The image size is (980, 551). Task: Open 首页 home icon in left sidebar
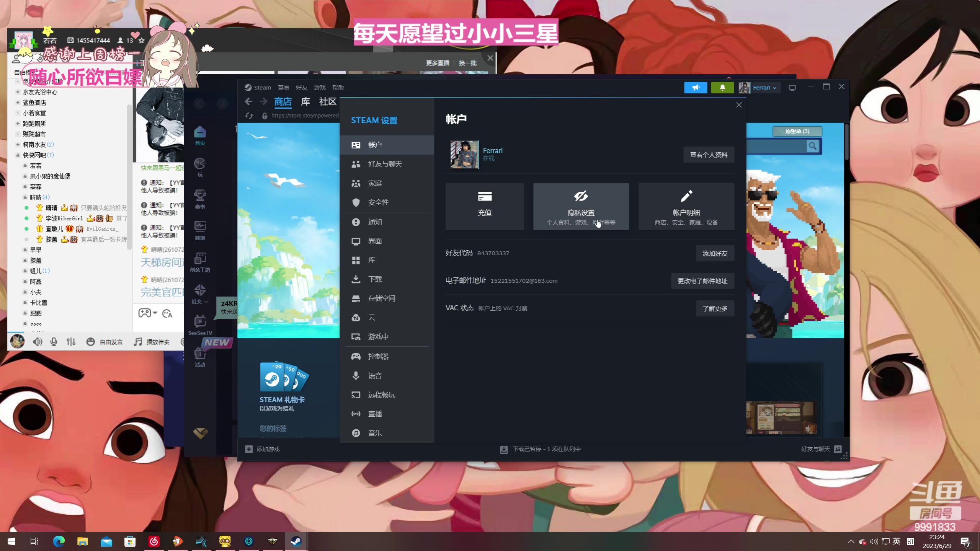click(200, 135)
